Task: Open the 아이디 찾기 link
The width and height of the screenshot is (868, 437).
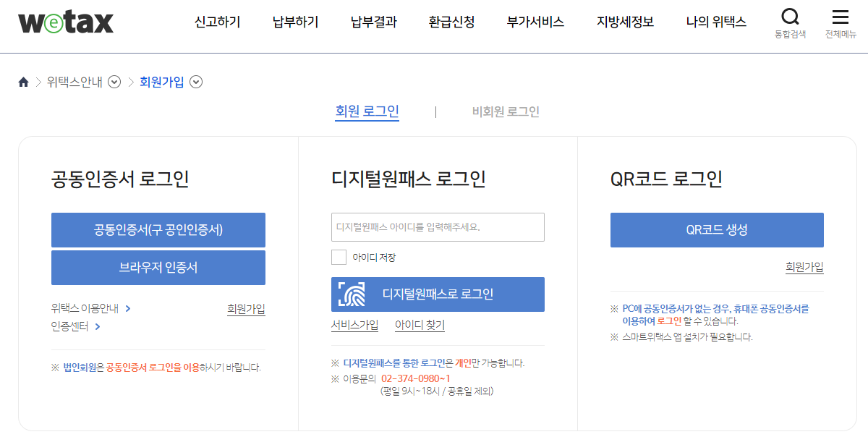Action: (420, 325)
